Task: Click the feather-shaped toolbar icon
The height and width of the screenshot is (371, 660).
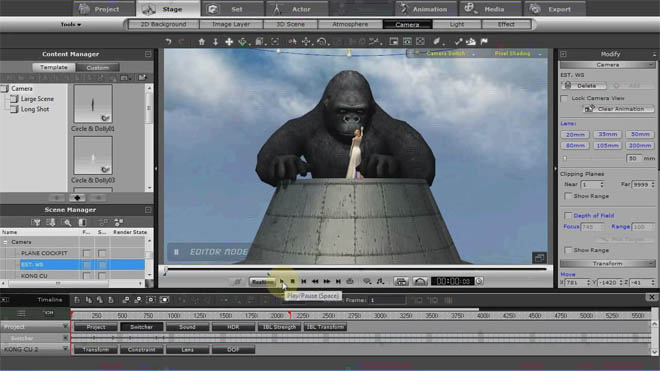Action: pyautogui.click(x=436, y=41)
